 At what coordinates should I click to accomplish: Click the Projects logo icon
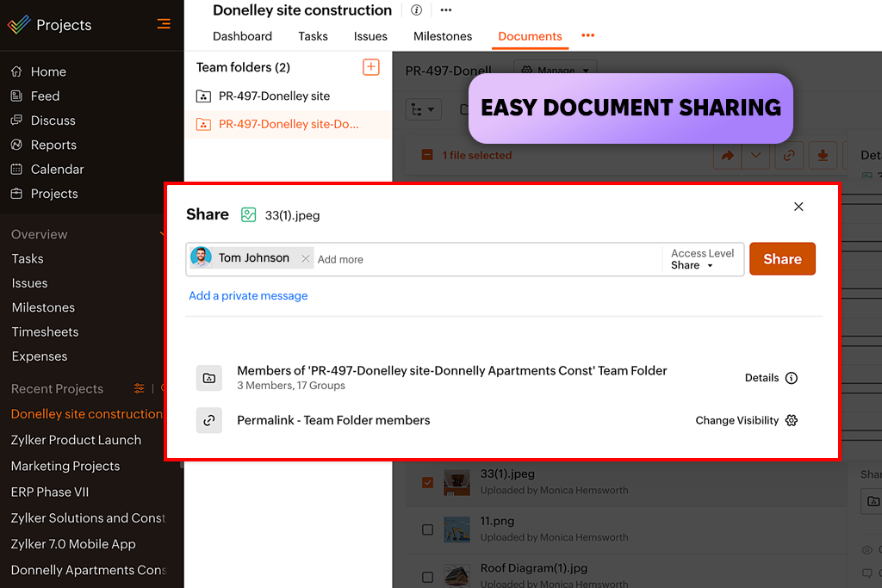(19, 24)
